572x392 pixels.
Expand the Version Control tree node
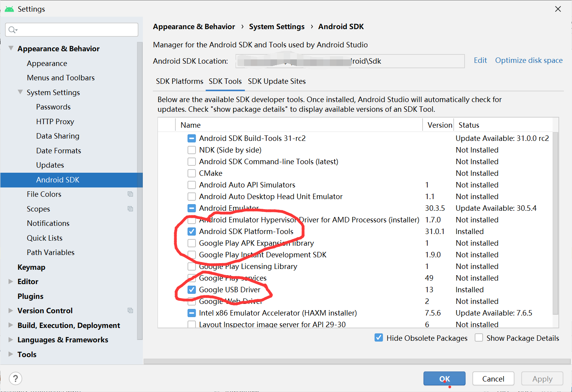(x=11, y=310)
